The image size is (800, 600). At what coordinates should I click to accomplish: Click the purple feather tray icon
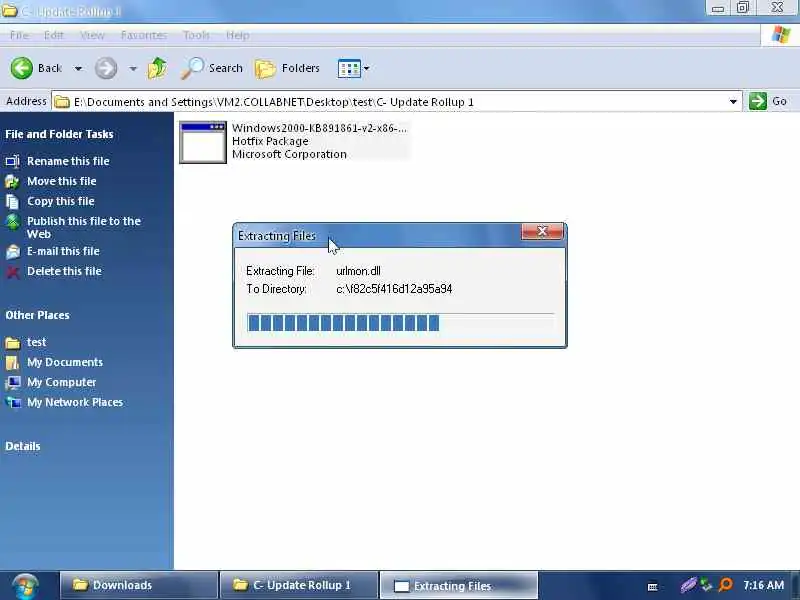[x=688, y=585]
